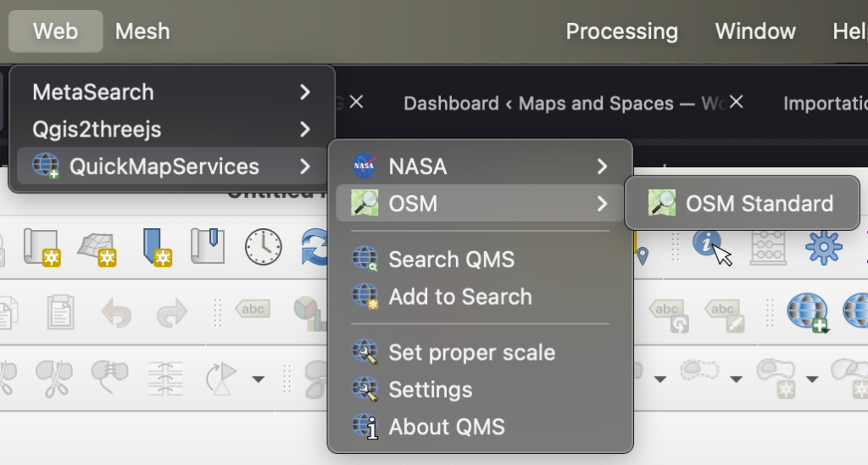Open dropdown beside rotate point symbols
Screen dimensions: 868x465
[258, 379]
